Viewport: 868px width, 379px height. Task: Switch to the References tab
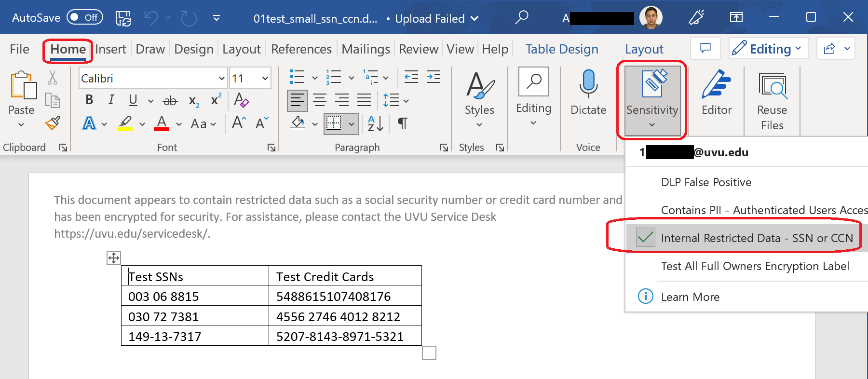point(301,49)
